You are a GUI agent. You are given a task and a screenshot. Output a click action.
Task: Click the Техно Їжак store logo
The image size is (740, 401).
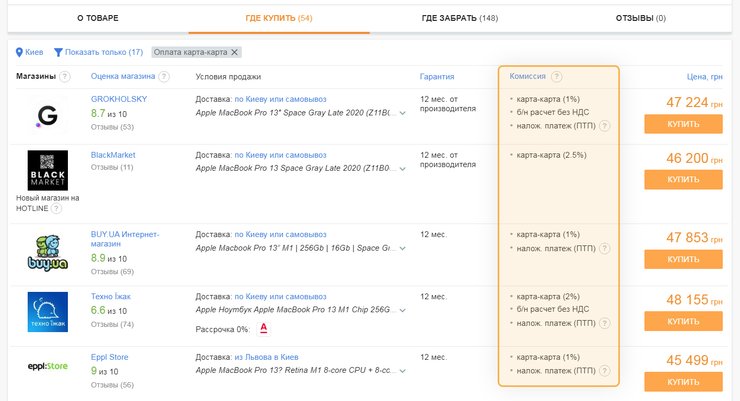(47, 311)
